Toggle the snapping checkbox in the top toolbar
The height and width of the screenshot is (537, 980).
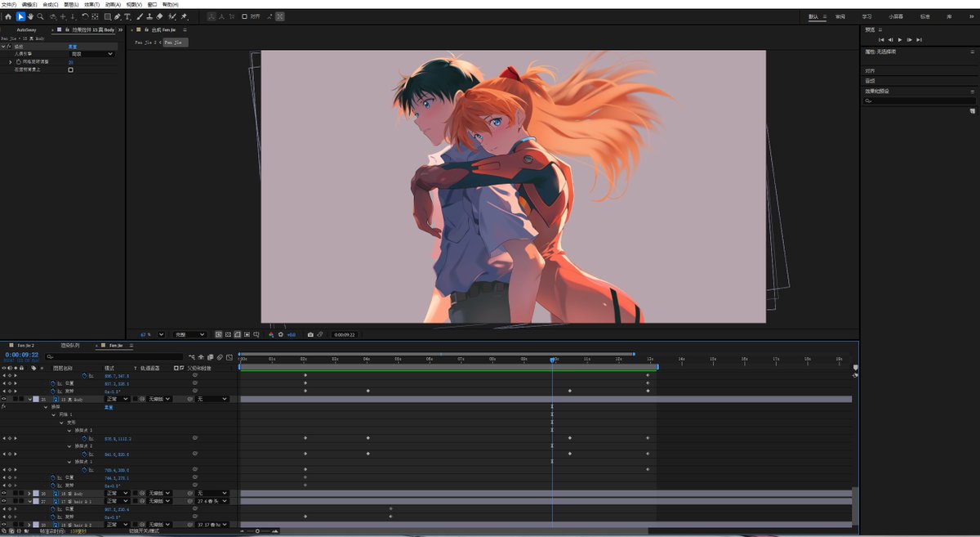point(244,16)
